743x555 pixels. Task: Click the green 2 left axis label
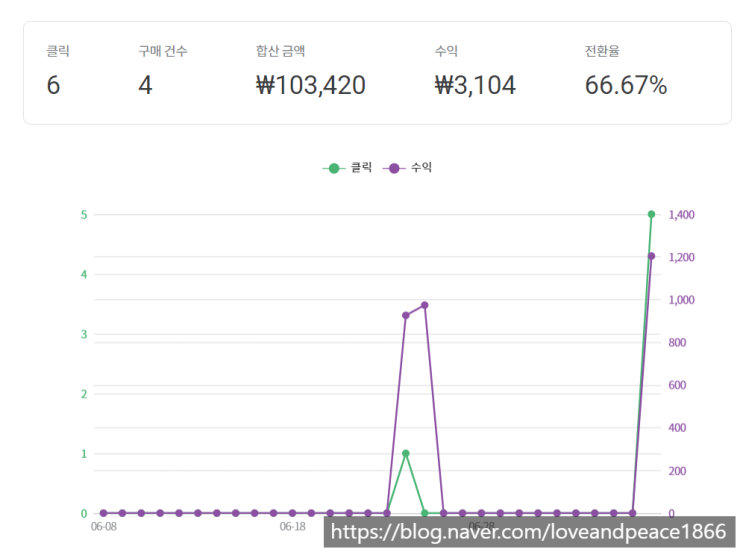click(84, 394)
